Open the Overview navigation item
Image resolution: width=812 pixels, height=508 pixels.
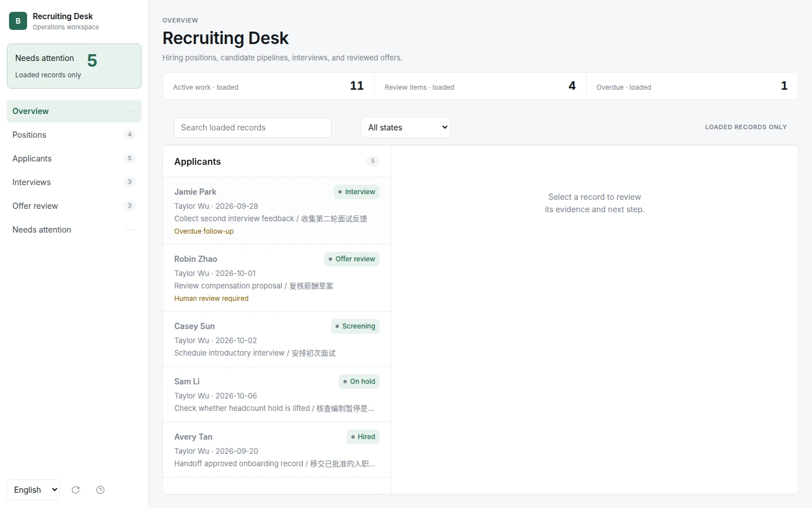[74, 111]
